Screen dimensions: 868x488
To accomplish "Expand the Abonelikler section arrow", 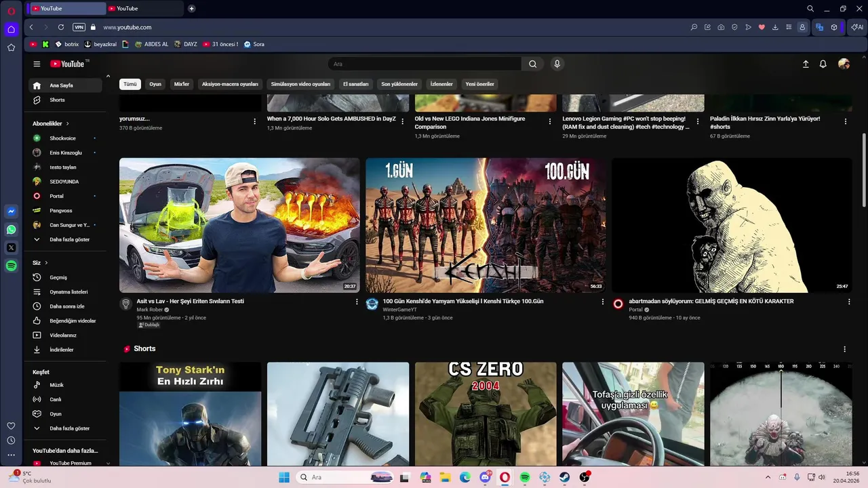I will [x=67, y=123].
